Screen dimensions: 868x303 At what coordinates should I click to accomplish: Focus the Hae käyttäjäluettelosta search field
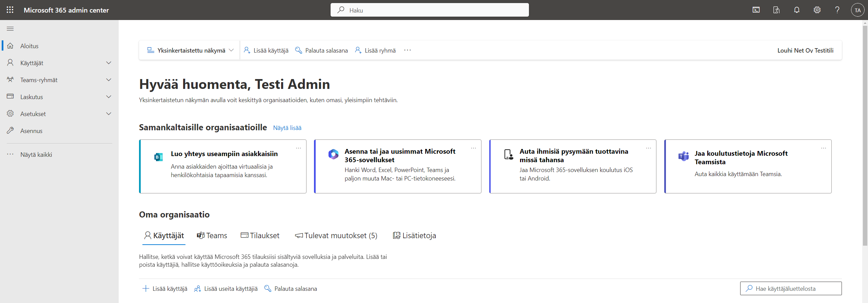pyautogui.click(x=791, y=288)
